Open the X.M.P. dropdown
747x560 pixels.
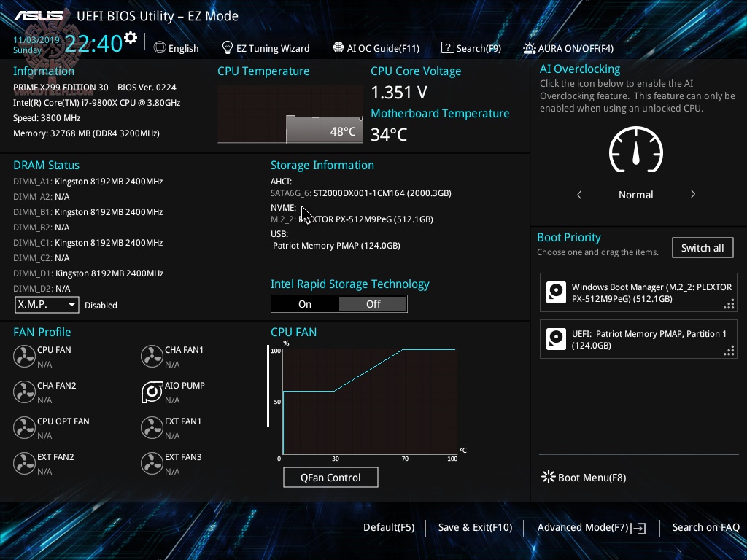click(x=46, y=305)
